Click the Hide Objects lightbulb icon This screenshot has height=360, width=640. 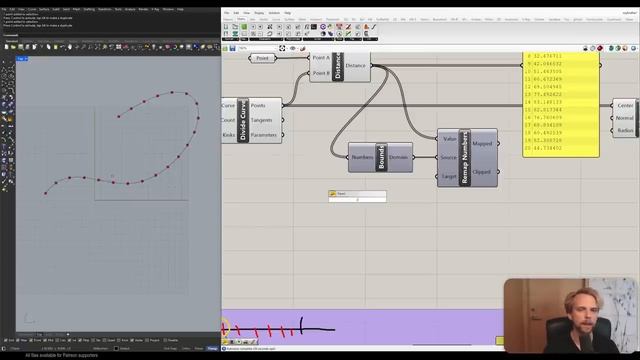pyautogui.click(x=154, y=47)
